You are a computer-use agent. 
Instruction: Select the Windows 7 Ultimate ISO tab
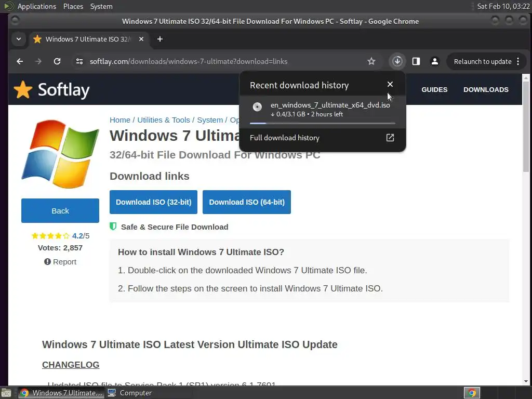[88, 39]
